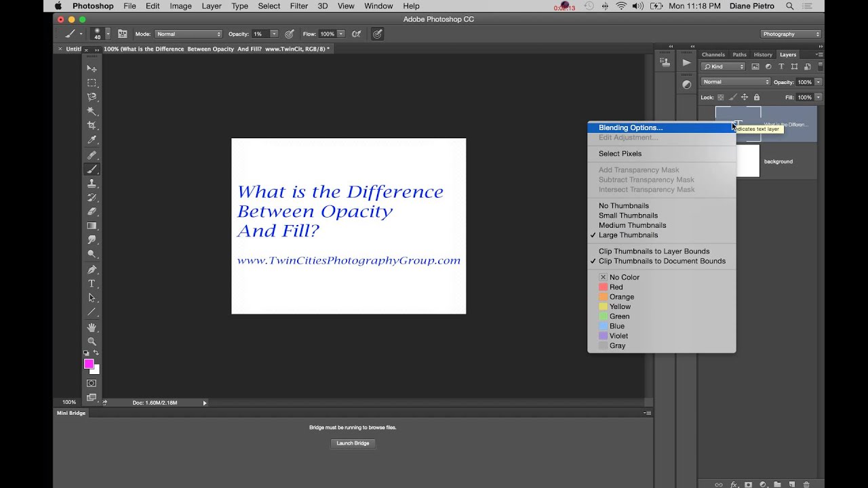This screenshot has width=868, height=488.
Task: Toggle pressure for opacity button
Action: 290,34
